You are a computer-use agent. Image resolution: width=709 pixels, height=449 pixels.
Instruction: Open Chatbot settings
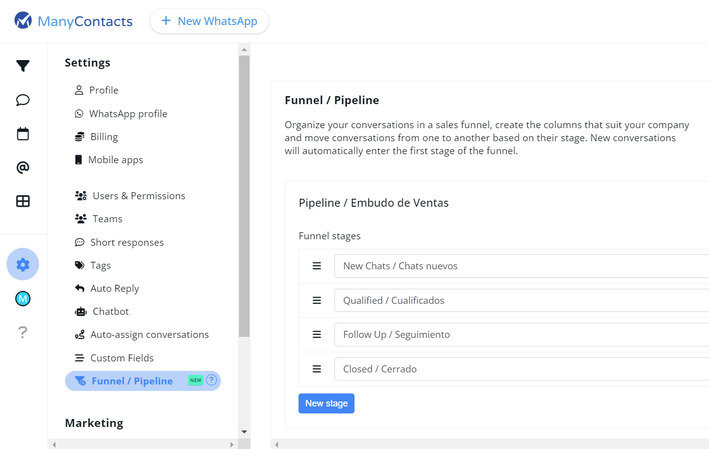(x=101, y=312)
